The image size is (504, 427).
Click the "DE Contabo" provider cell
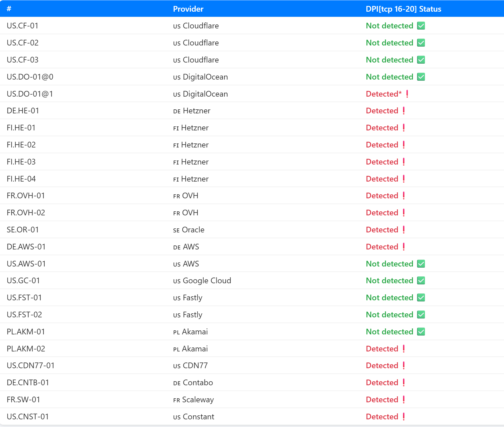point(193,382)
